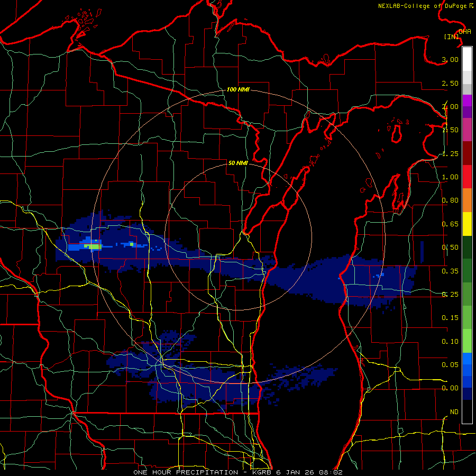Image resolution: width=476 pixels, height=476 pixels.
Task: Click the [IN] units label
Action: coord(452,36)
